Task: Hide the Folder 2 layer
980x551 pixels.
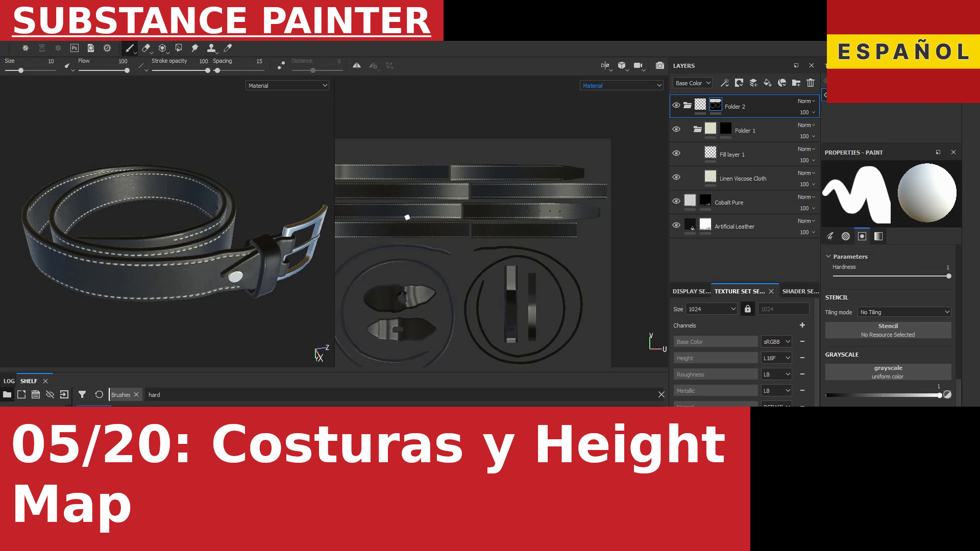Action: tap(676, 105)
